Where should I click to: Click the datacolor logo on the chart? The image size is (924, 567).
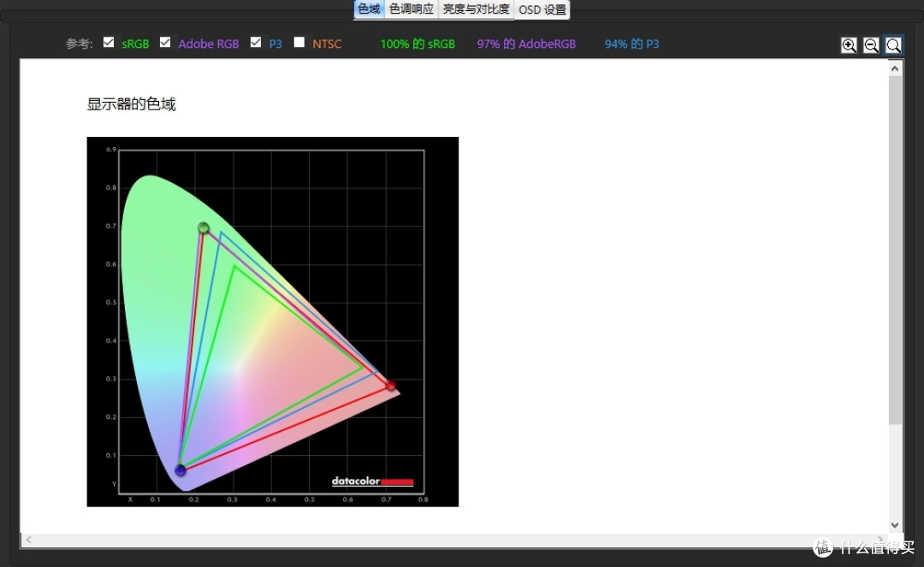(x=372, y=481)
